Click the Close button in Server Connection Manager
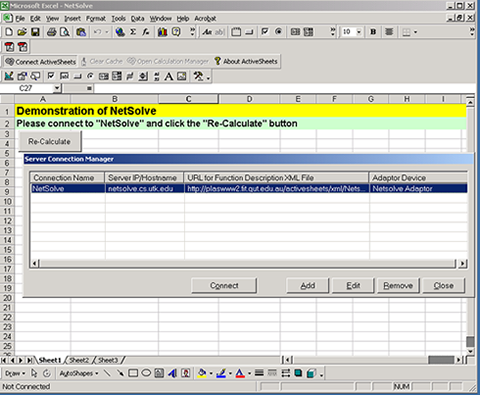The height and width of the screenshot is (395, 480). pos(443,286)
